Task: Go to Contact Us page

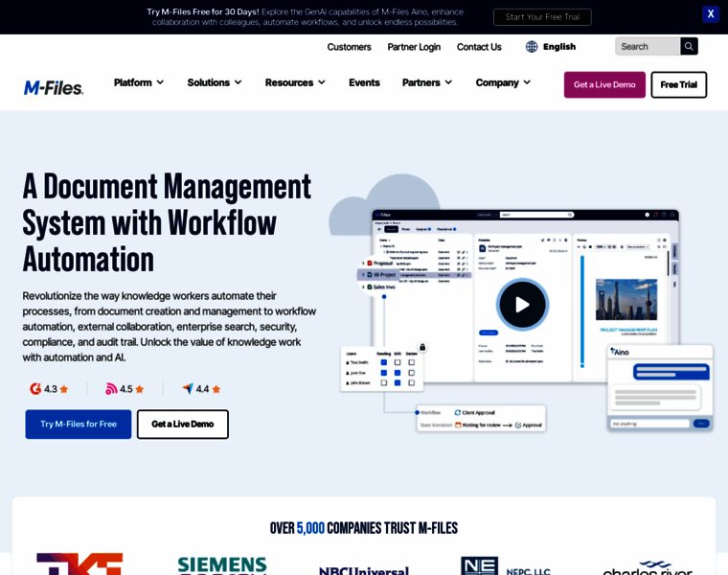Action: pyautogui.click(x=479, y=47)
